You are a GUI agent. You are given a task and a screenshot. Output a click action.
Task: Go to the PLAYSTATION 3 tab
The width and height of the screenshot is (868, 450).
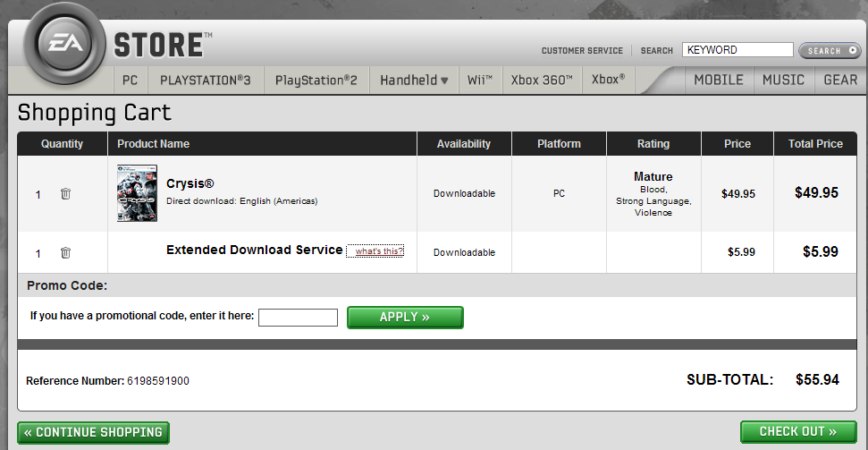tap(206, 81)
